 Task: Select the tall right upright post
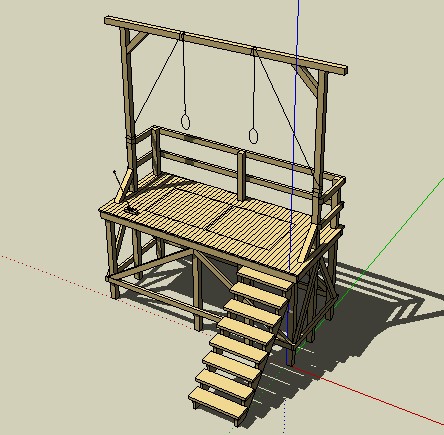click(321, 147)
